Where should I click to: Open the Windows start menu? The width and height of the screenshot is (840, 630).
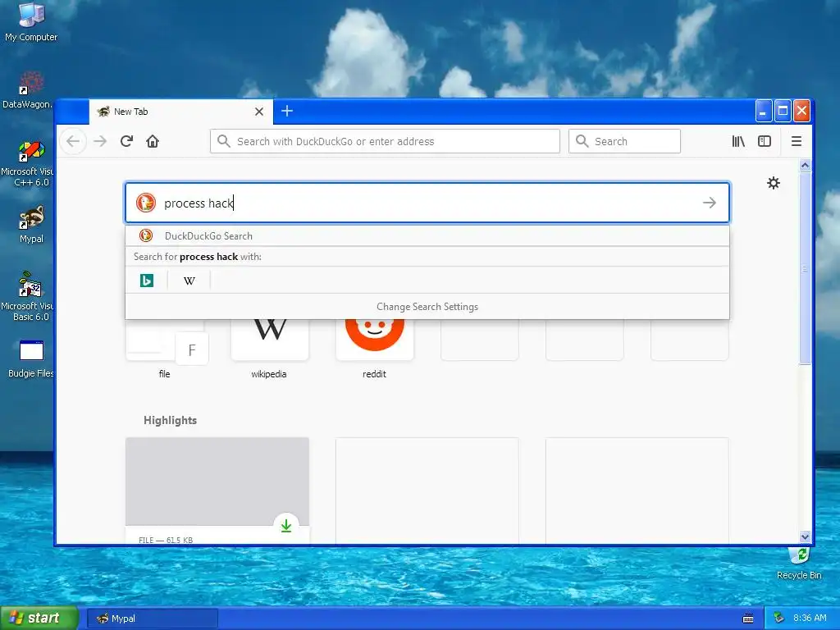(39, 619)
